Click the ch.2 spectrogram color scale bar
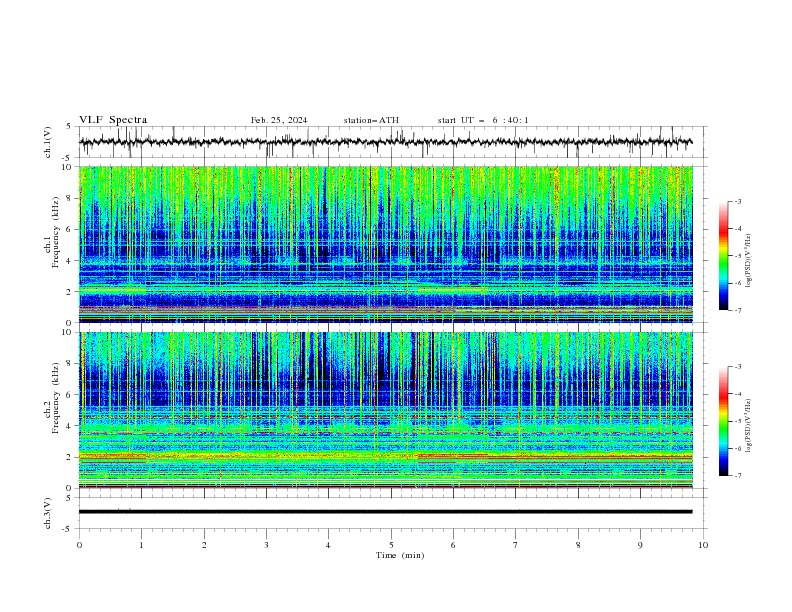 point(723,421)
